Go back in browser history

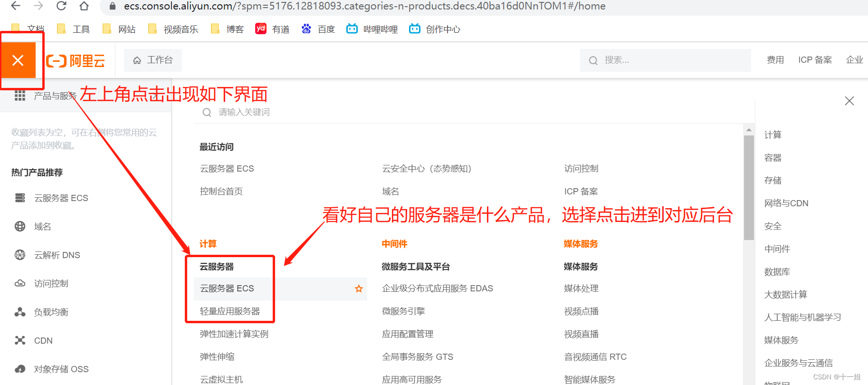pos(16,6)
